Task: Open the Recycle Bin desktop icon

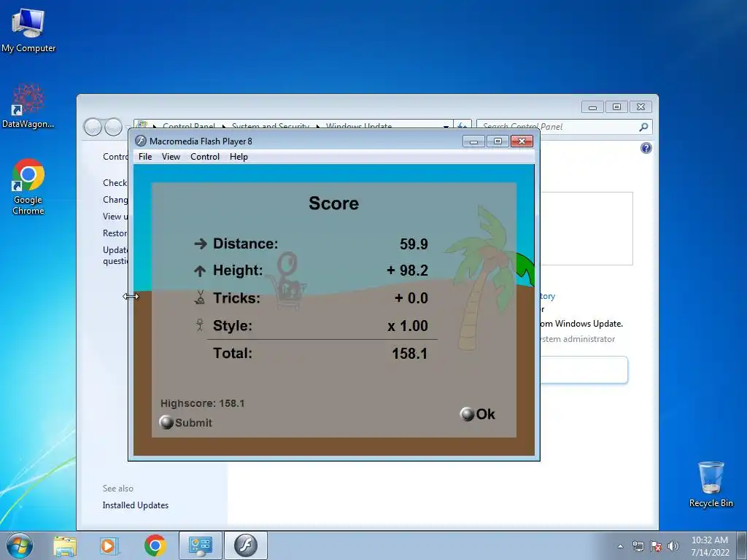Action: click(x=711, y=485)
